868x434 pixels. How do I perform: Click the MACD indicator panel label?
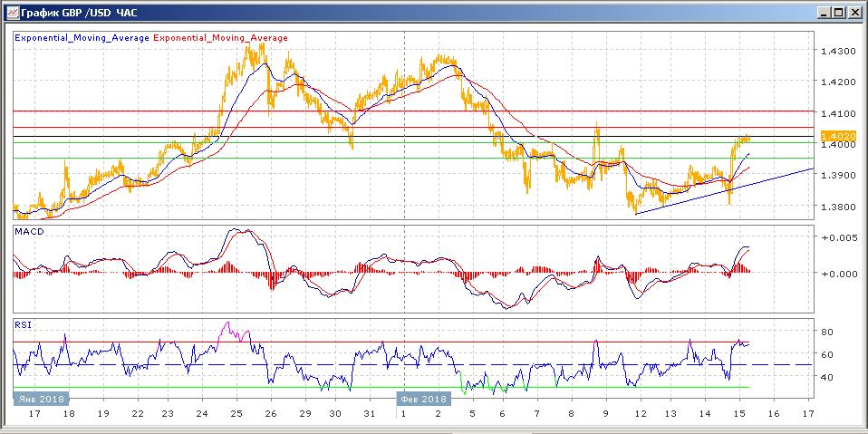29,232
